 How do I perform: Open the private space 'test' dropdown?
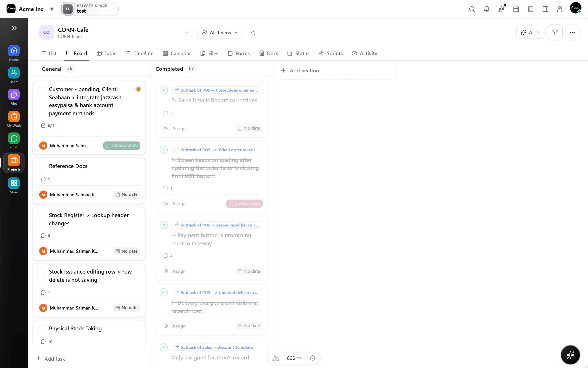click(90, 9)
